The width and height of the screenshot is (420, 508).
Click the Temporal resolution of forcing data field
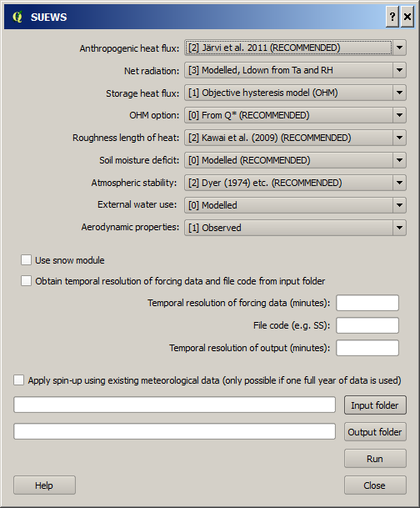pyautogui.click(x=367, y=303)
